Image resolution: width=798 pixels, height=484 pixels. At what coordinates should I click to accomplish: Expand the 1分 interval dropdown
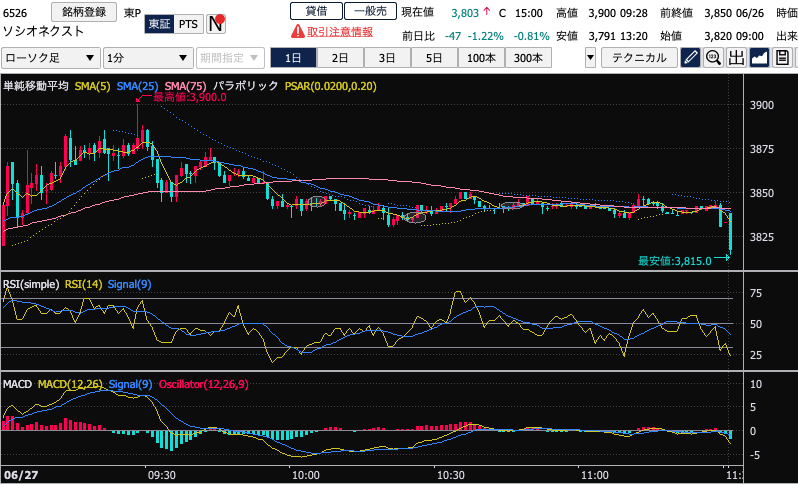click(x=148, y=58)
